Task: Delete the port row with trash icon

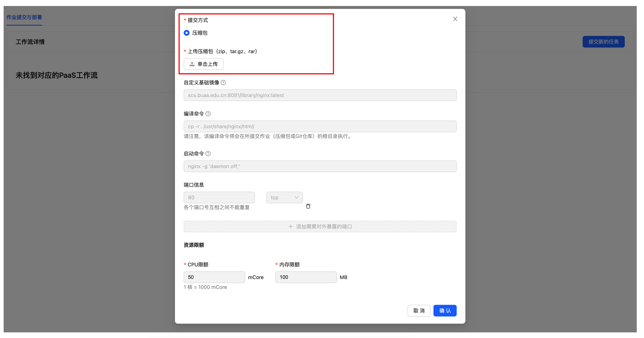Action: pos(308,206)
